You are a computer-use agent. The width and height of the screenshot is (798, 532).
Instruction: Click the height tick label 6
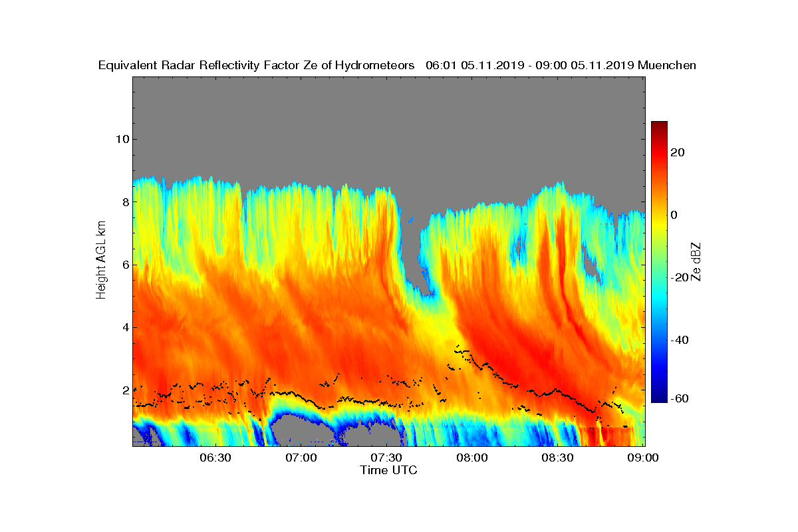[x=124, y=264]
